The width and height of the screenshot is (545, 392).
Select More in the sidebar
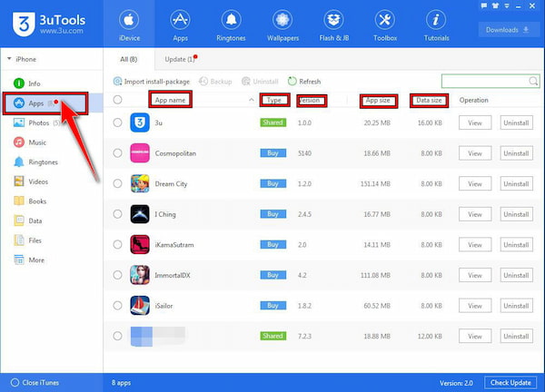29,260
